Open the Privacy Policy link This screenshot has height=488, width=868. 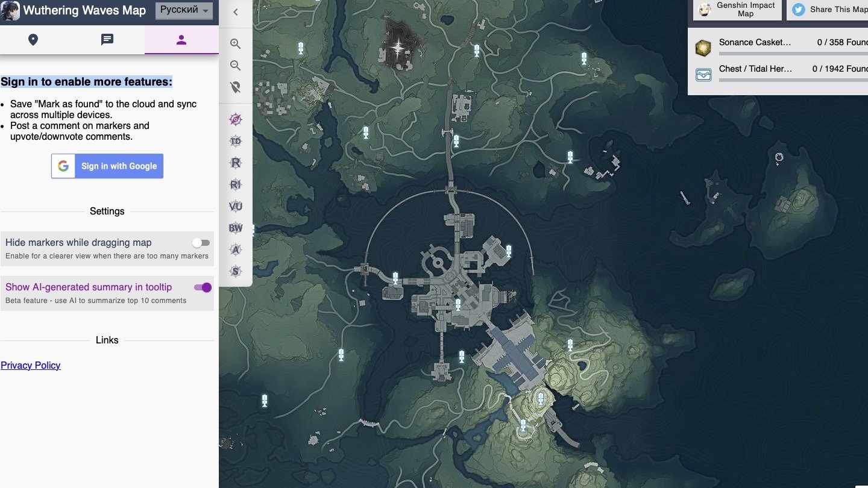31,365
